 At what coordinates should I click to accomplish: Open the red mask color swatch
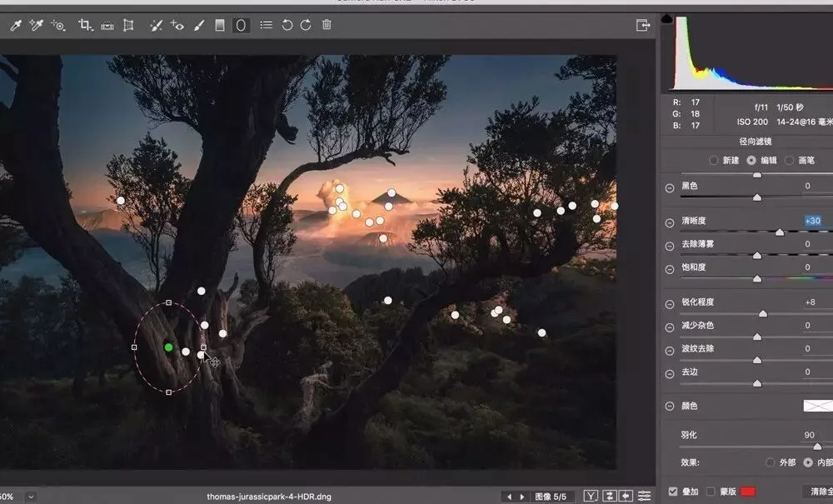(748, 492)
